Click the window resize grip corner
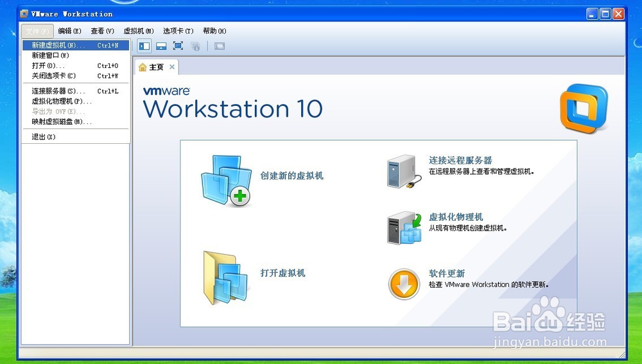This screenshot has width=642, height=364. 621,354
